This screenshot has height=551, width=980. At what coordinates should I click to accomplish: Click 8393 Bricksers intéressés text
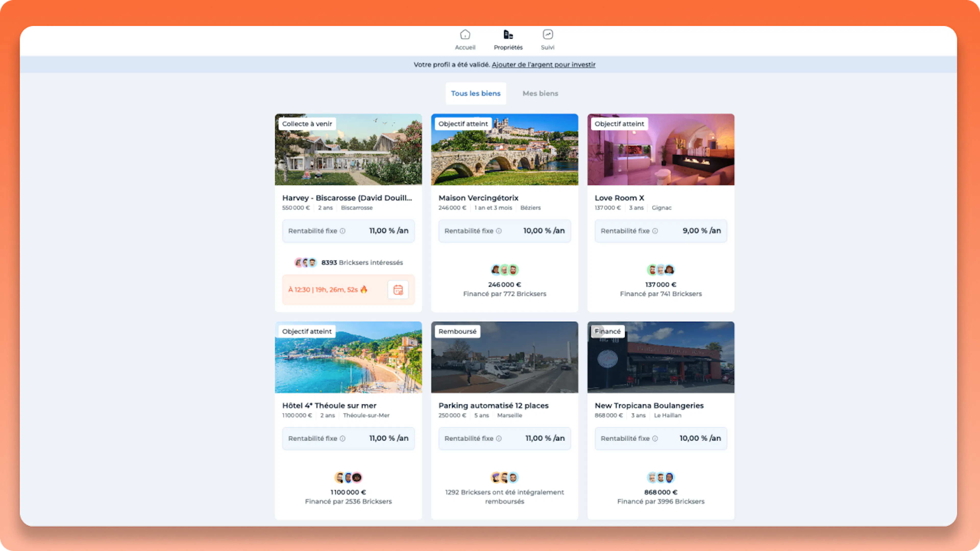point(362,263)
